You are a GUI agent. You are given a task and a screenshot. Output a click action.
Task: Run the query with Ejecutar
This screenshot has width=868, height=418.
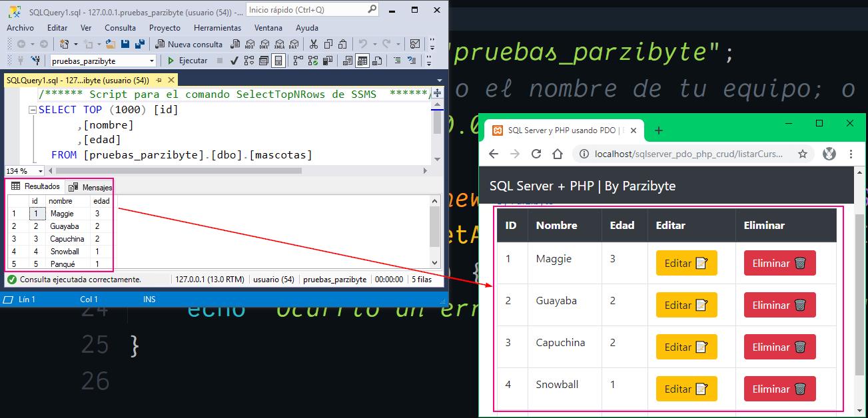pyautogui.click(x=187, y=61)
